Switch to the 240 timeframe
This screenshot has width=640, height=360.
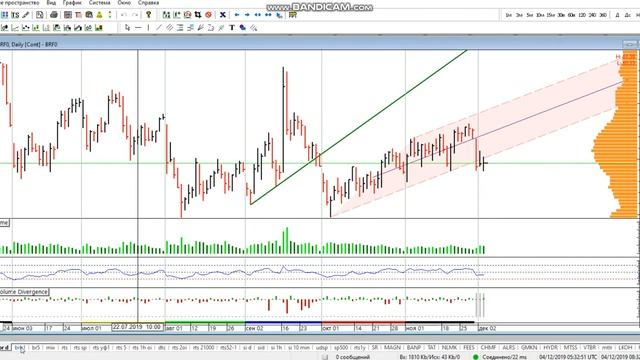[x=592, y=15]
